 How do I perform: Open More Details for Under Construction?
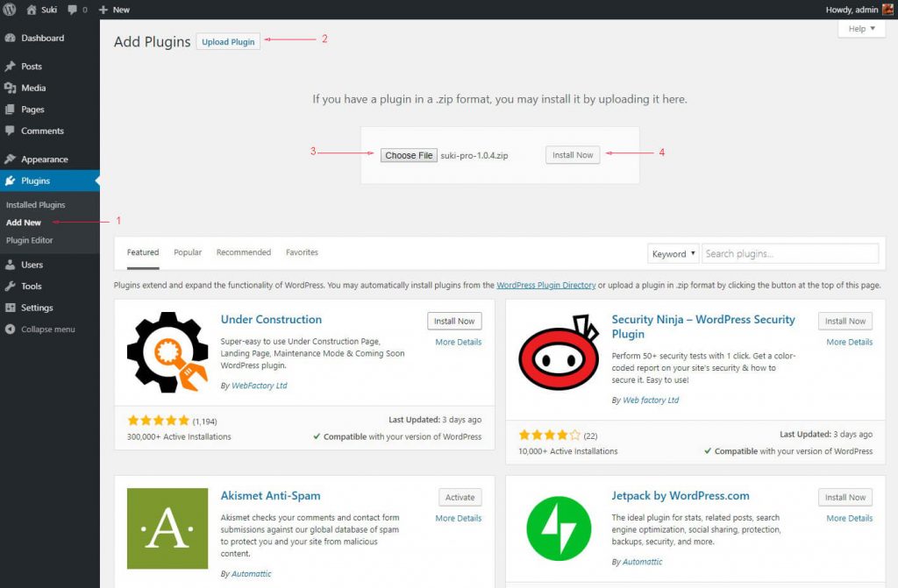coord(458,343)
